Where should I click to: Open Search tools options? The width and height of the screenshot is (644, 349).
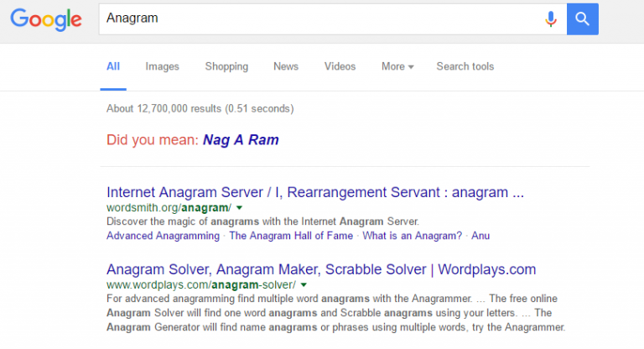pos(465,66)
